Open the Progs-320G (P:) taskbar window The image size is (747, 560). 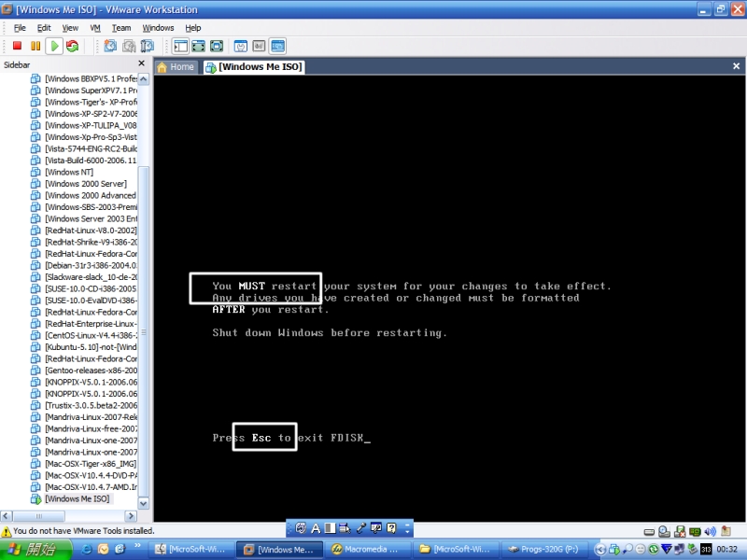[x=543, y=549]
